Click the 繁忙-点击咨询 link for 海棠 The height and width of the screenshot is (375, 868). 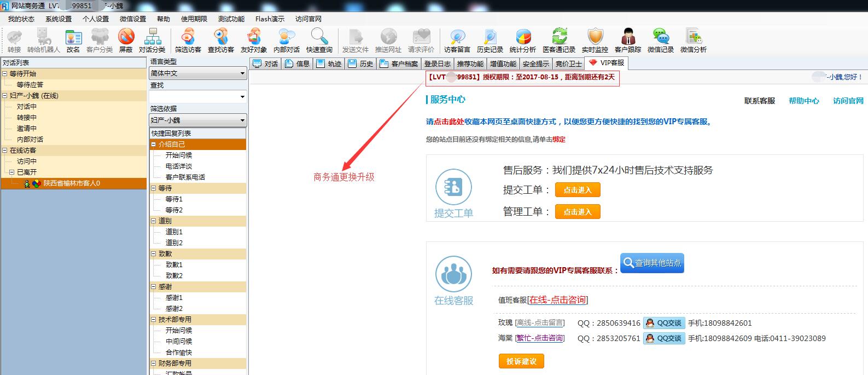point(540,338)
